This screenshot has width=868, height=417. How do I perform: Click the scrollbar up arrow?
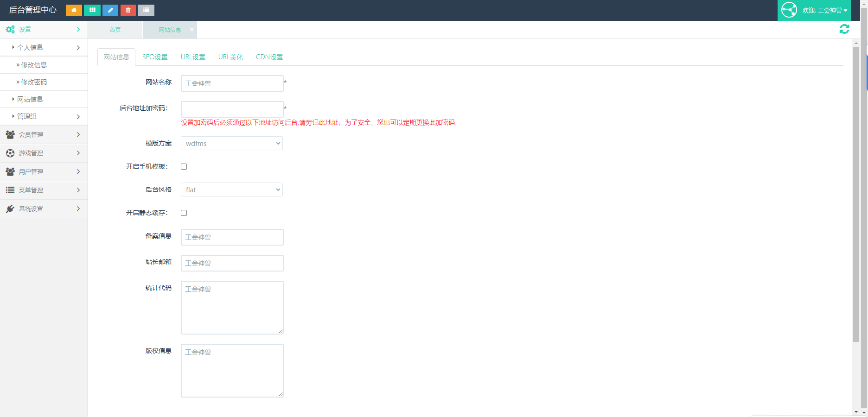click(x=856, y=43)
